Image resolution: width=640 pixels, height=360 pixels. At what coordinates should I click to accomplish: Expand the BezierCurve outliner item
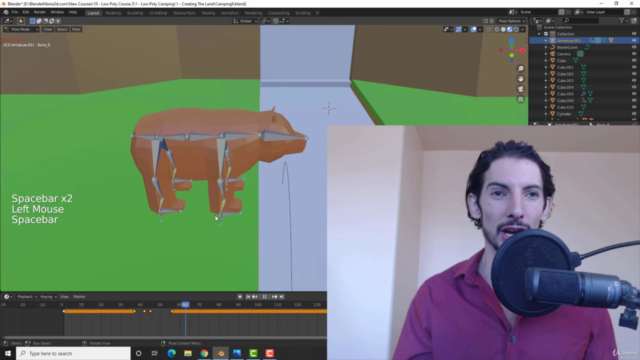pyautogui.click(x=546, y=47)
